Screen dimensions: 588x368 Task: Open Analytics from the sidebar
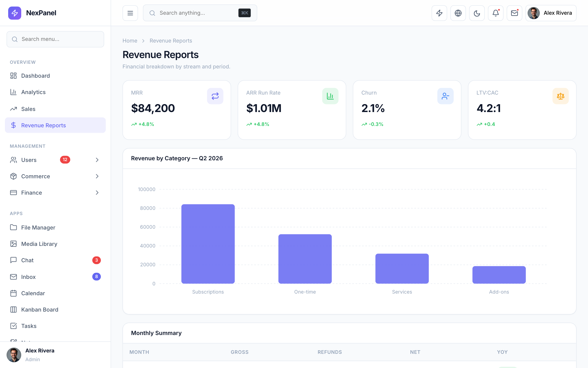pyautogui.click(x=55, y=92)
